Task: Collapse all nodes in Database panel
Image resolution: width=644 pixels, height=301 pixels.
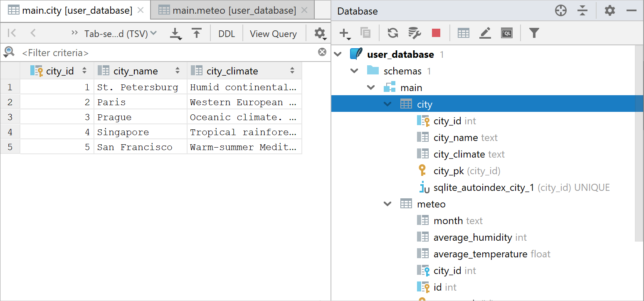Action: click(582, 10)
